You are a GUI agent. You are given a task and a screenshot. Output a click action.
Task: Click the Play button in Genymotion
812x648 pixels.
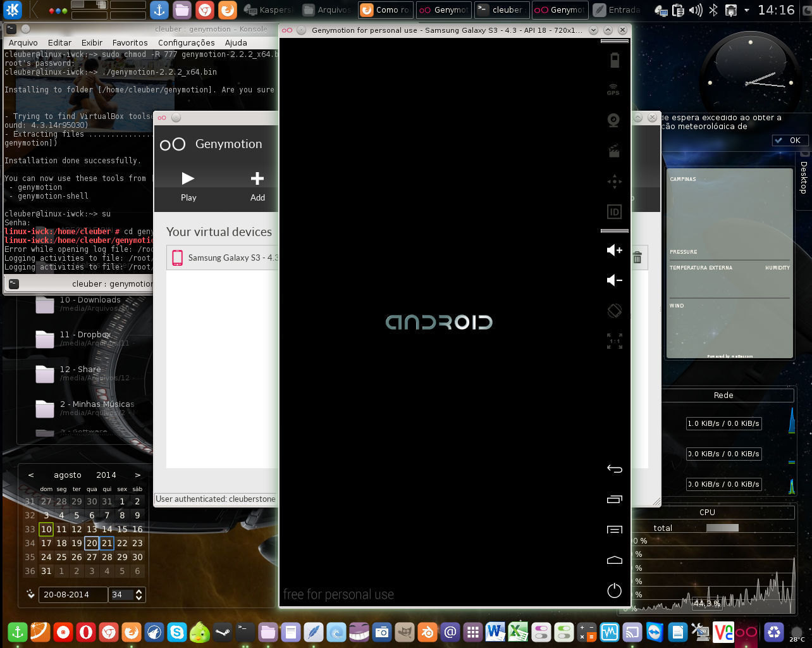pyautogui.click(x=188, y=186)
